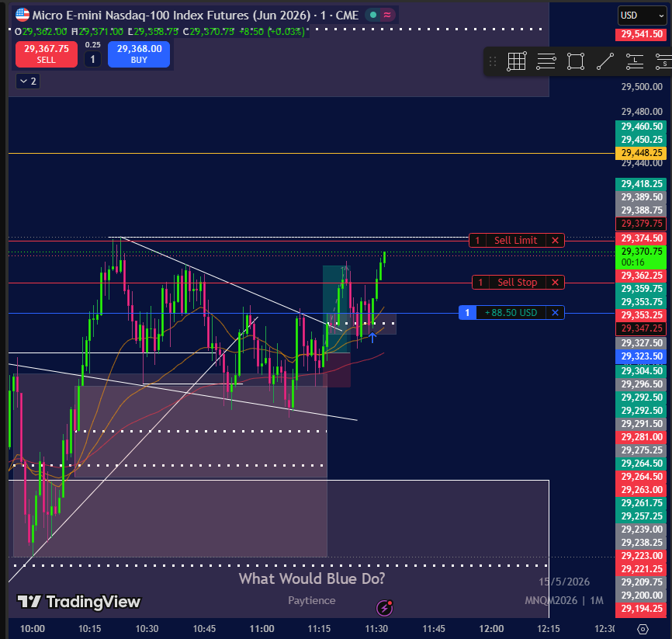Select the grid drawing tool in floating toolbar
This screenshot has height=639, width=672.
(x=517, y=61)
